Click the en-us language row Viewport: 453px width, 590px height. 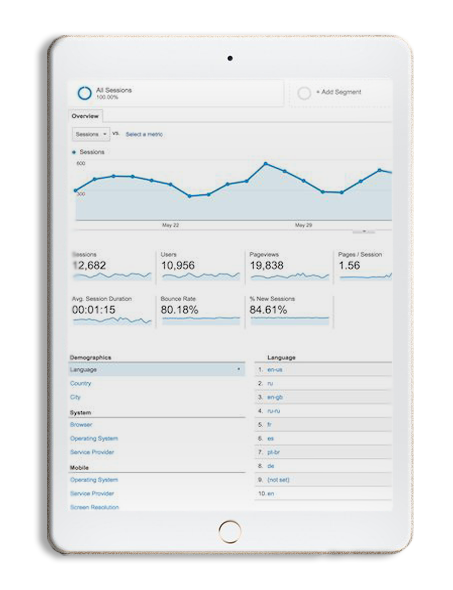coord(323,370)
